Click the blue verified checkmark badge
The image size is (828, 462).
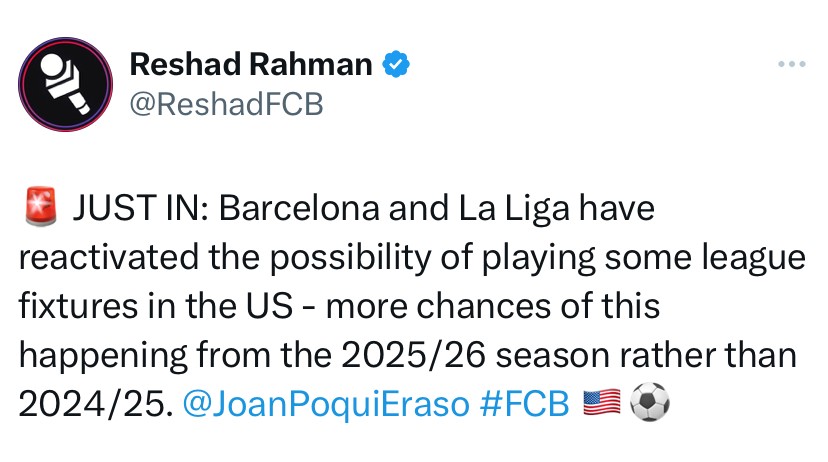click(396, 64)
